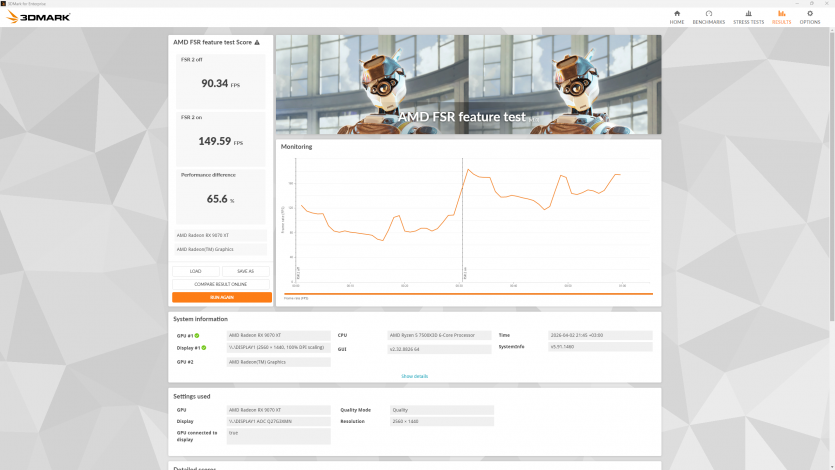Screen dimensions: 835x470
Task: Click the green check next to GPU #1
Action: 197,336
